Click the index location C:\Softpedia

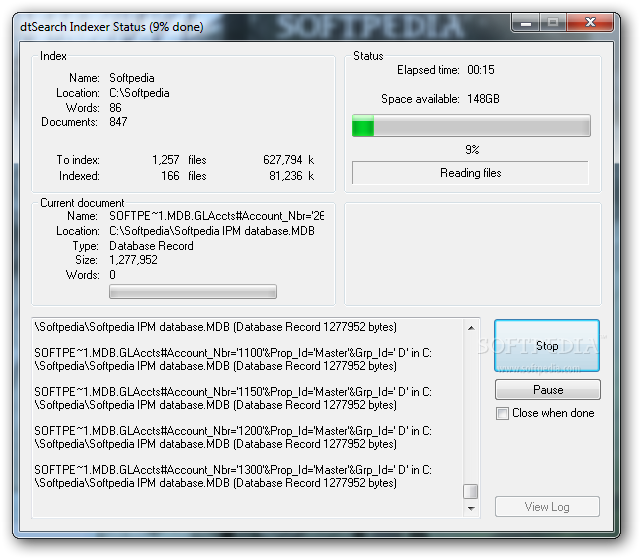pyautogui.click(x=139, y=93)
